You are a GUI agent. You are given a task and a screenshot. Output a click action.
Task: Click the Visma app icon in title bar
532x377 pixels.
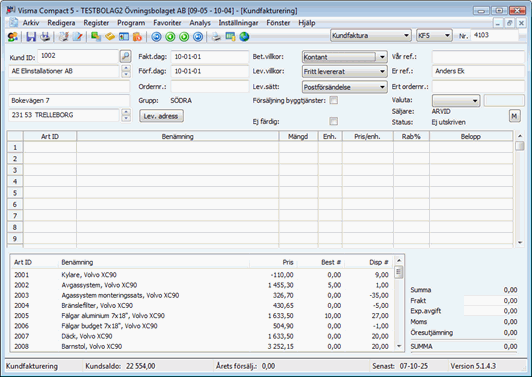coord(11,10)
